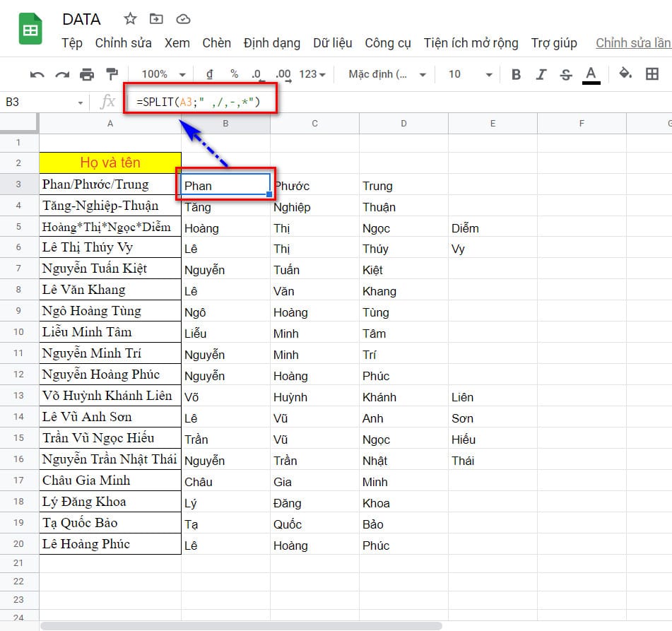
Task: Toggle italic formatting
Action: click(x=541, y=74)
